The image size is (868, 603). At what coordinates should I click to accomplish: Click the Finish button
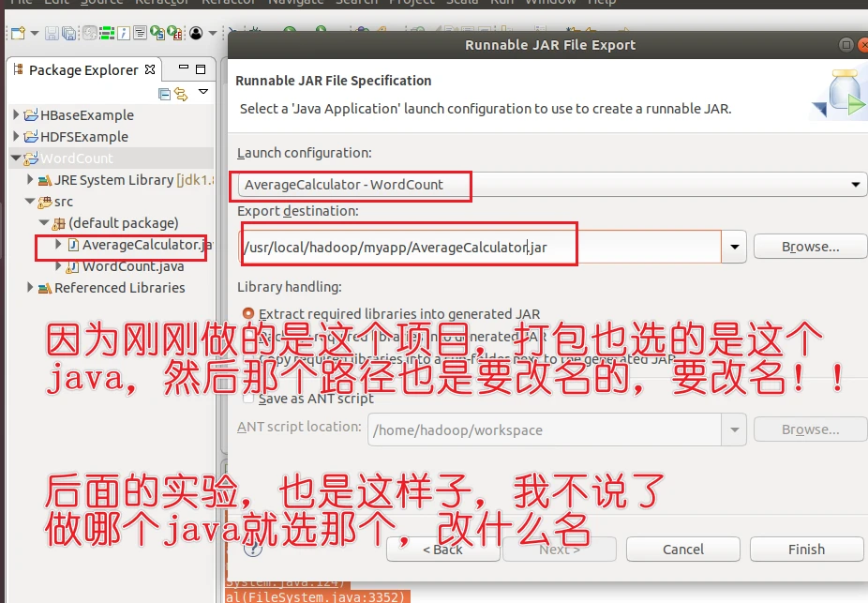pyautogui.click(x=805, y=549)
